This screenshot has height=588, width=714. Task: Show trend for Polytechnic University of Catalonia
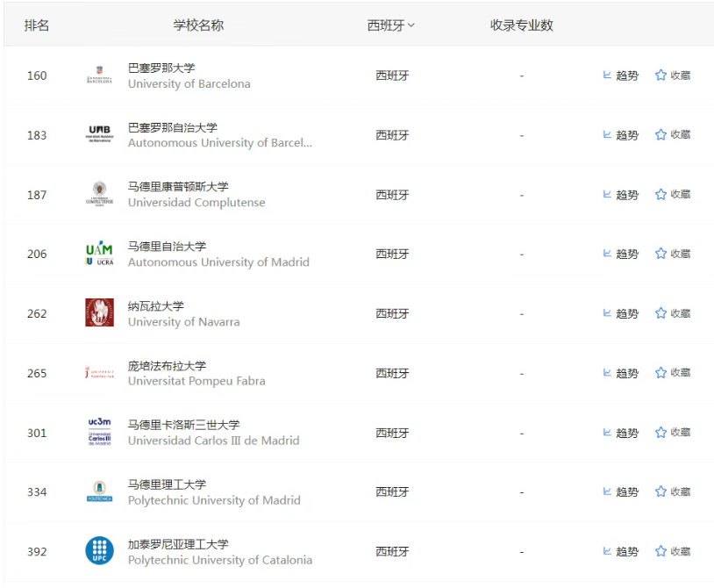621,552
